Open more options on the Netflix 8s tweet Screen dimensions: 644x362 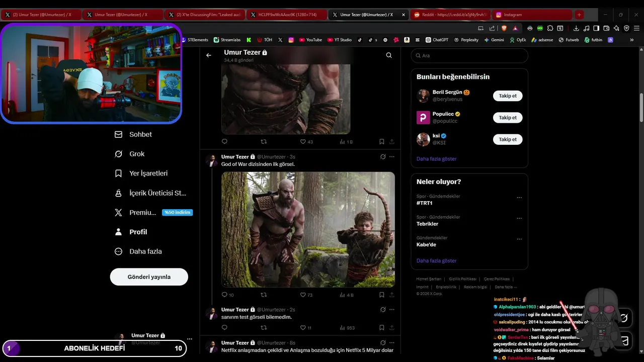click(x=392, y=343)
